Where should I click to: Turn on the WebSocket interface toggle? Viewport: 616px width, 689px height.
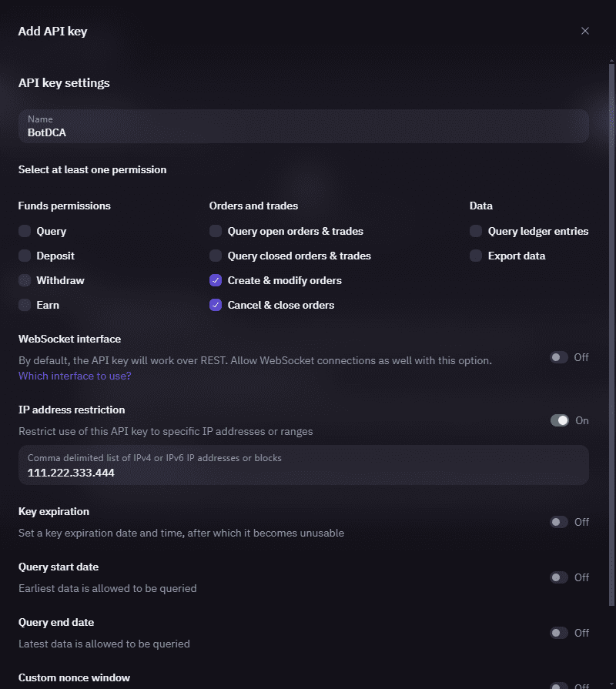559,357
